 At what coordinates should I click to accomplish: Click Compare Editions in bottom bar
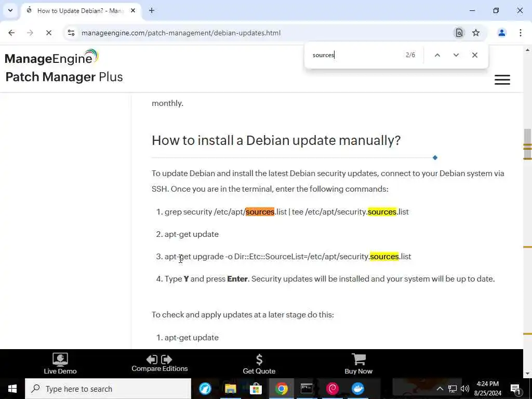pos(159,363)
